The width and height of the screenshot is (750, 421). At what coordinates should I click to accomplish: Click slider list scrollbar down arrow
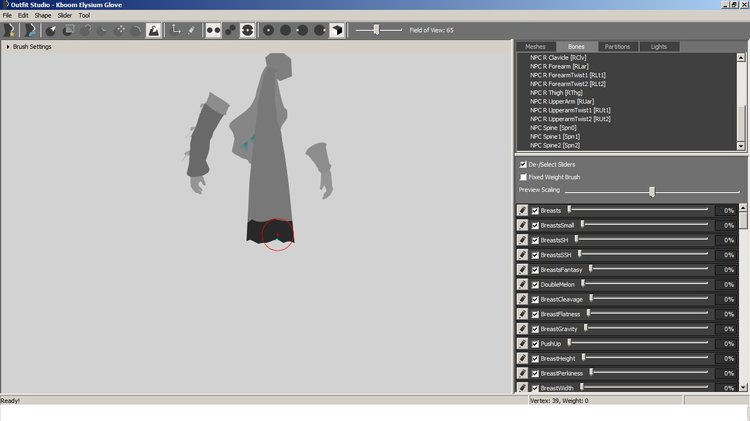(743, 388)
